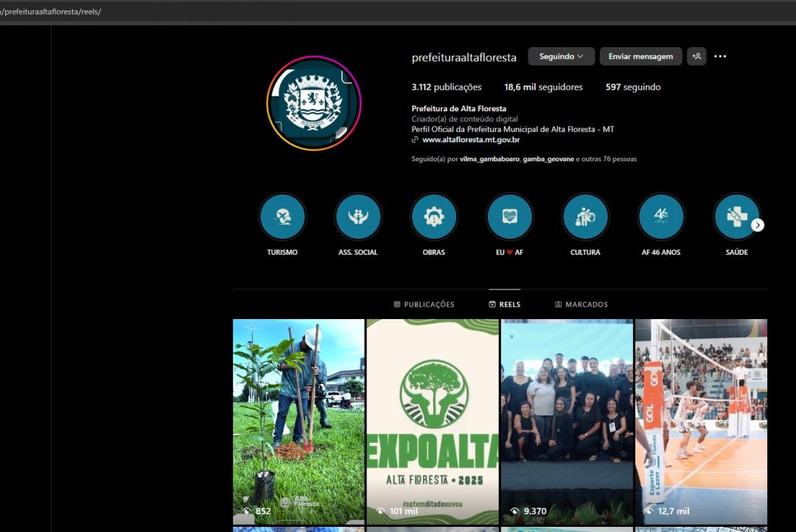This screenshot has height=532, width=796.
Task: Open the Seguindo dropdown
Action: 561,56
